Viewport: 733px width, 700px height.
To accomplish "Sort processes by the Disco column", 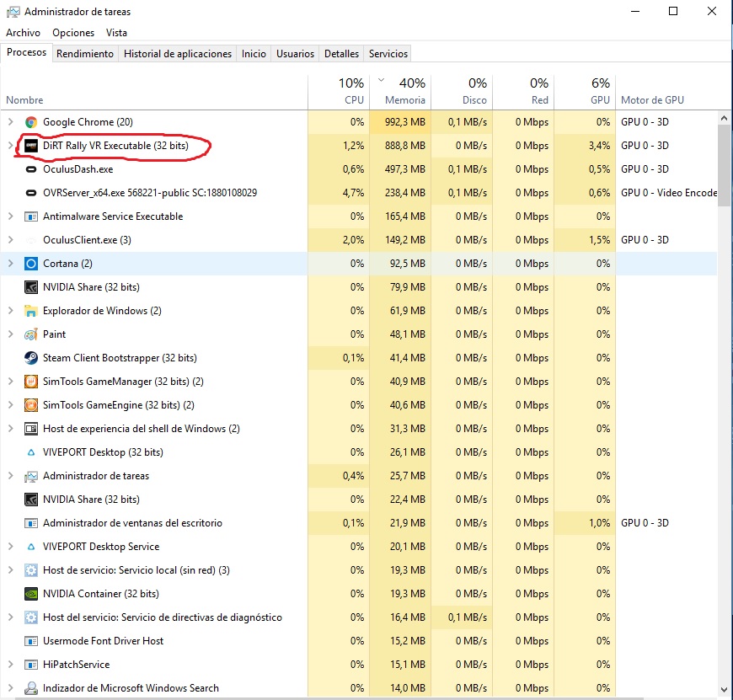I will [462, 93].
